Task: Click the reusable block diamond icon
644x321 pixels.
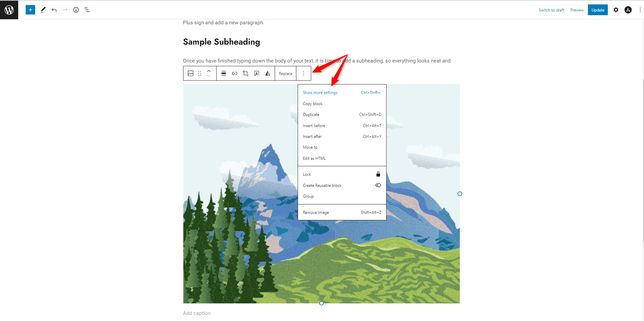Action: click(378, 185)
